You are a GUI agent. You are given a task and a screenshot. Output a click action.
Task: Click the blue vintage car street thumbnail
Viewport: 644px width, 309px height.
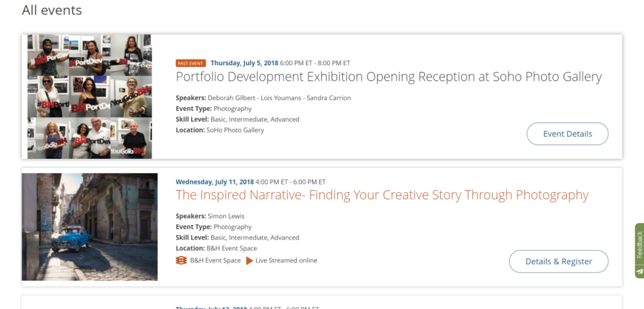pyautogui.click(x=89, y=227)
